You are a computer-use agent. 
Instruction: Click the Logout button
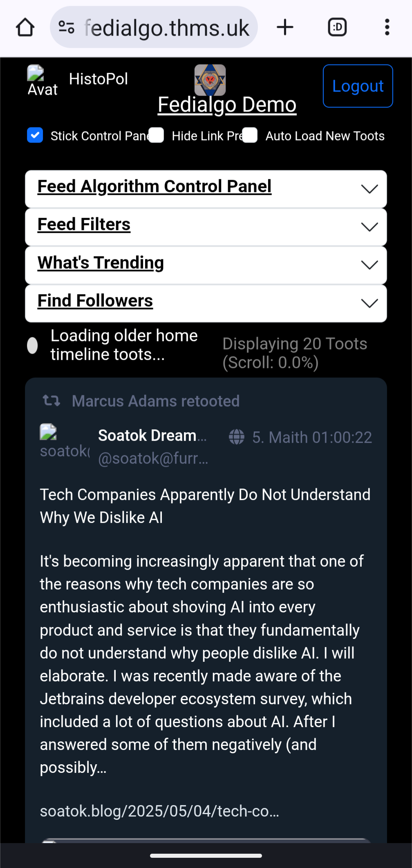(x=358, y=86)
